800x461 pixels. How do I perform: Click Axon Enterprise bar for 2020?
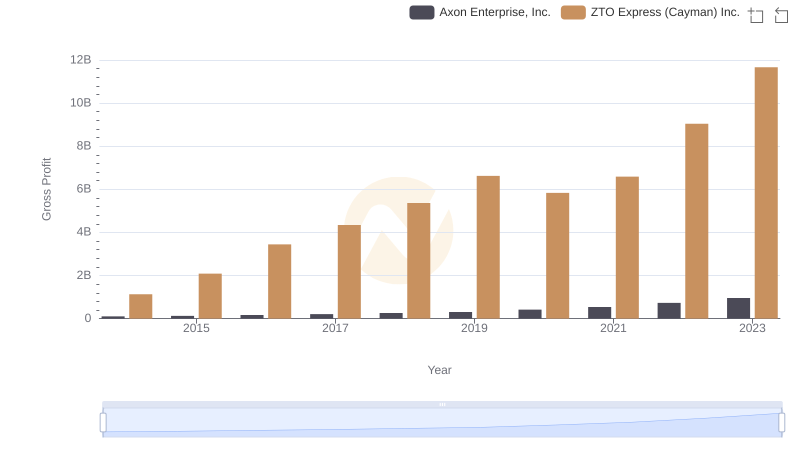pos(530,314)
